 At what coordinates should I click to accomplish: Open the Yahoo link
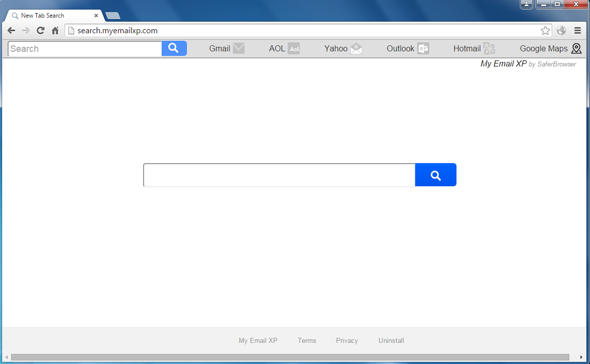pos(336,48)
